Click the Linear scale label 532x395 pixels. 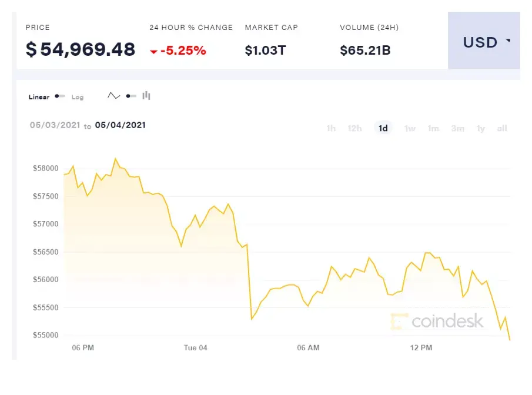click(x=39, y=97)
